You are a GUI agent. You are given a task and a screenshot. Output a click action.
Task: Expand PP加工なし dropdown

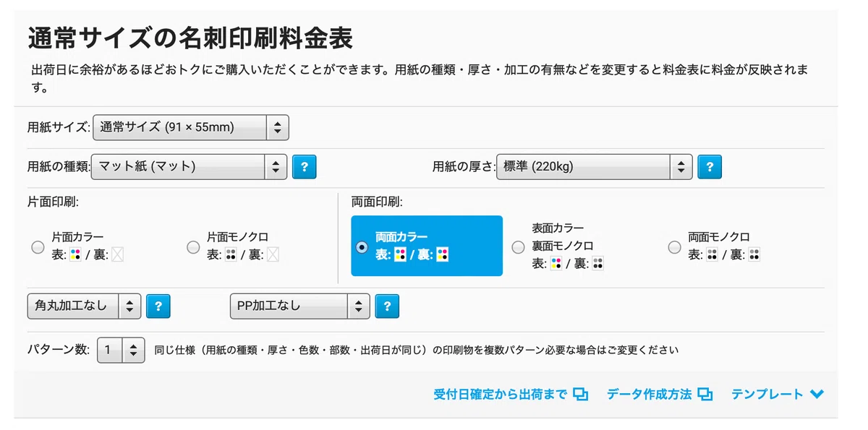[299, 306]
